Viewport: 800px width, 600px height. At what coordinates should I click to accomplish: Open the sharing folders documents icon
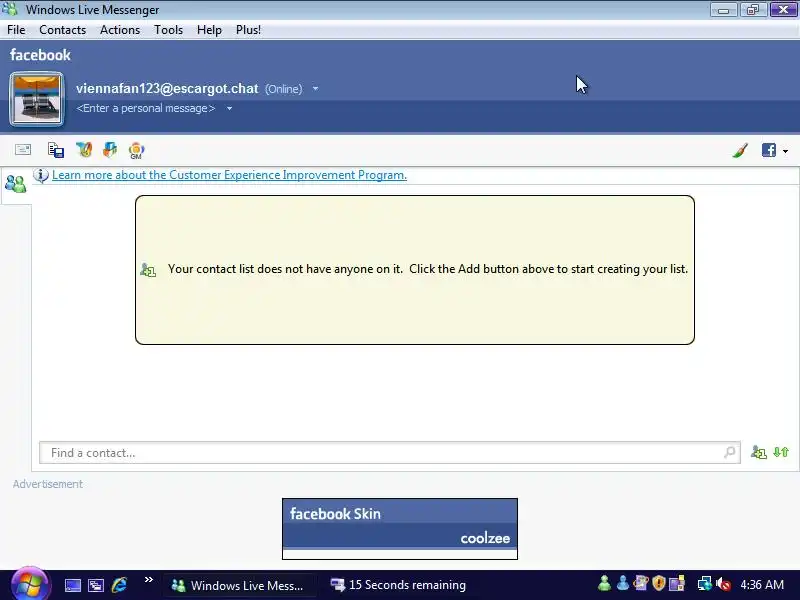tap(56, 150)
